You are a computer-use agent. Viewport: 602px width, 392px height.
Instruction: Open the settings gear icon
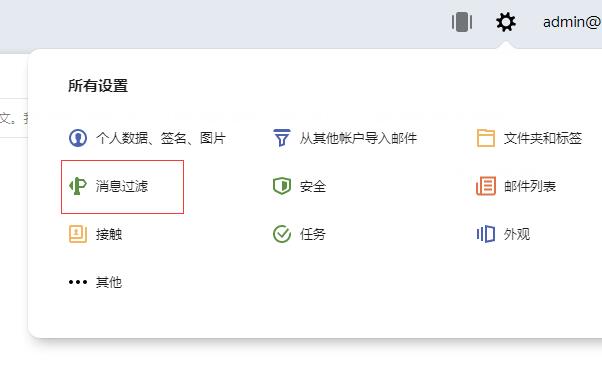coord(506,22)
